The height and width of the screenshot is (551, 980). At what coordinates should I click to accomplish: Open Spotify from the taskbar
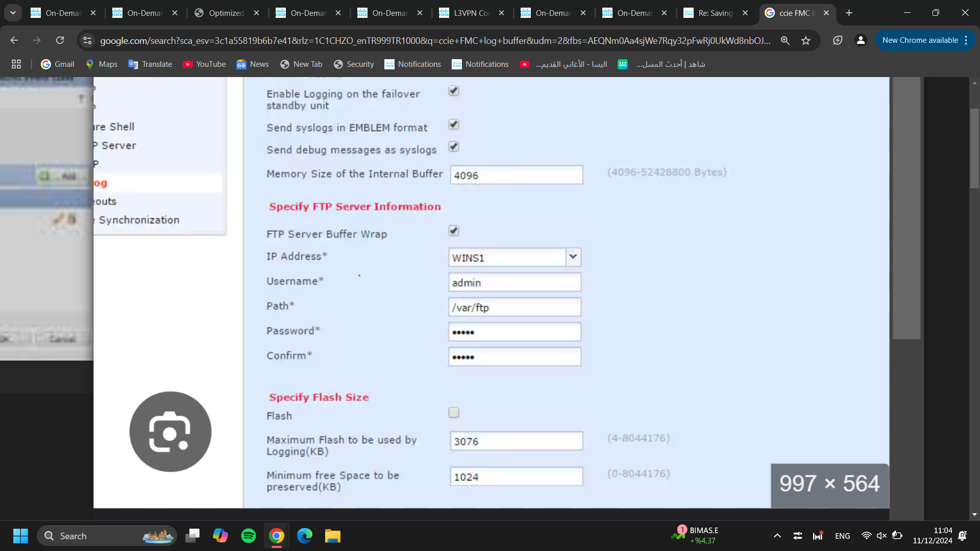248,536
